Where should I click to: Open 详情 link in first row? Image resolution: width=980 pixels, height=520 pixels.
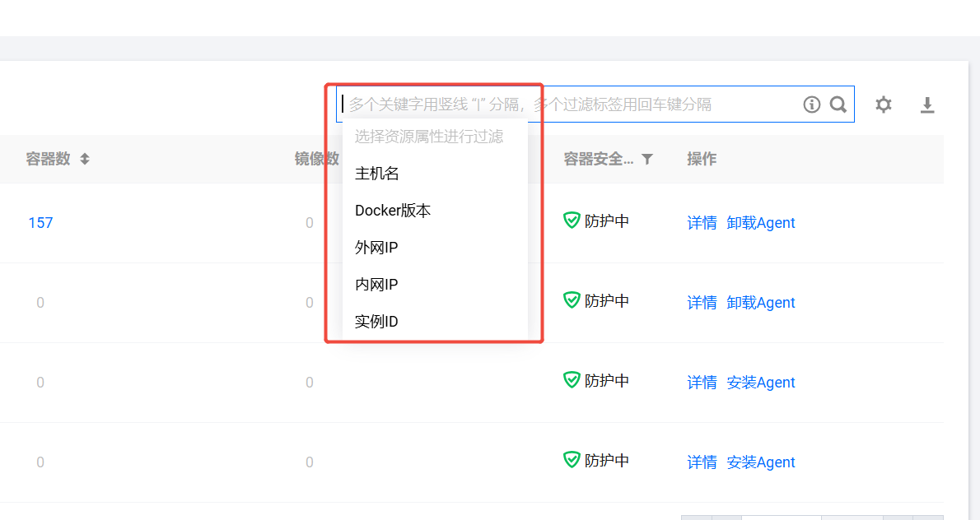point(702,223)
